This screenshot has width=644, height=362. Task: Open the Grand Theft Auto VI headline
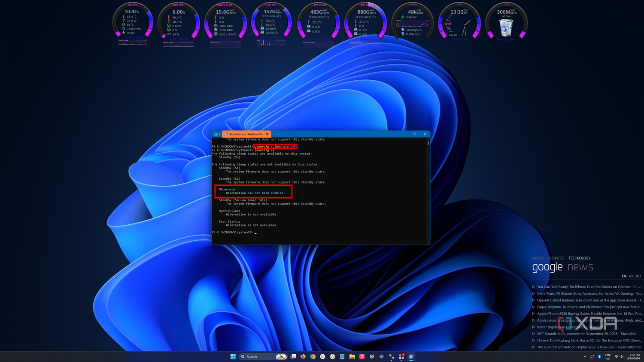coord(589,347)
